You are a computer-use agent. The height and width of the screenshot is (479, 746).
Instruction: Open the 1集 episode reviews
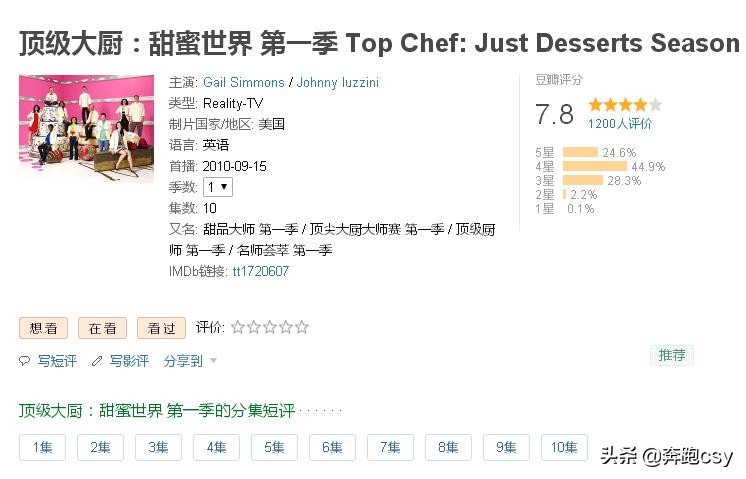pos(43,447)
